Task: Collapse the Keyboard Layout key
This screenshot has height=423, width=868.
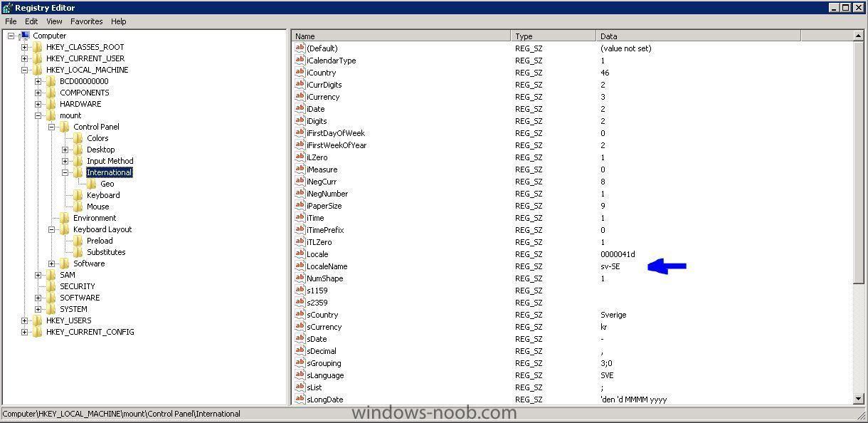Action: [51, 229]
